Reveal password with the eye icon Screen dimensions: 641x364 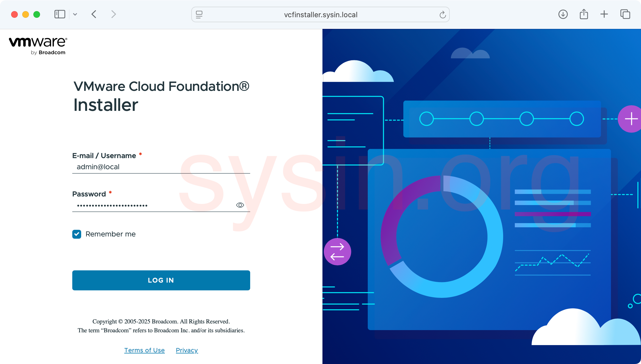click(240, 205)
